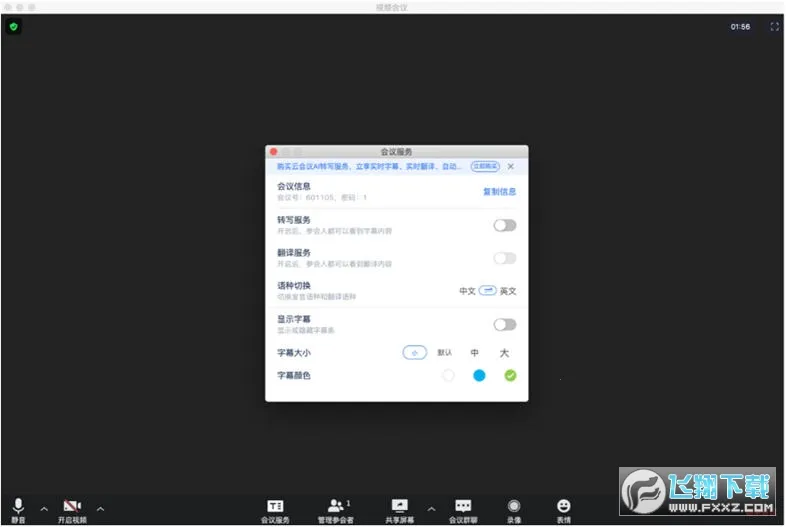This screenshot has width=786, height=527.
Task: Open the 管理参会者 participants panel
Action: click(x=336, y=506)
